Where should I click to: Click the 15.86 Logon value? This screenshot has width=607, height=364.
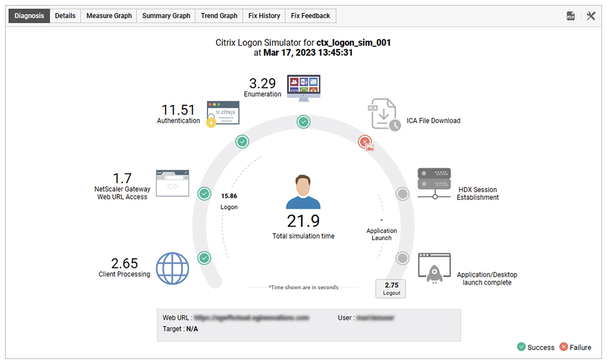[x=229, y=196]
